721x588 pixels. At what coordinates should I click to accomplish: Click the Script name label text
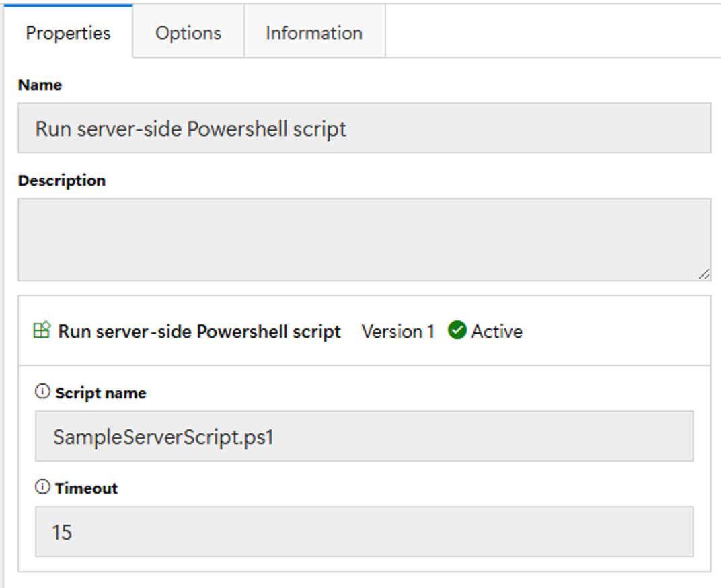[101, 393]
